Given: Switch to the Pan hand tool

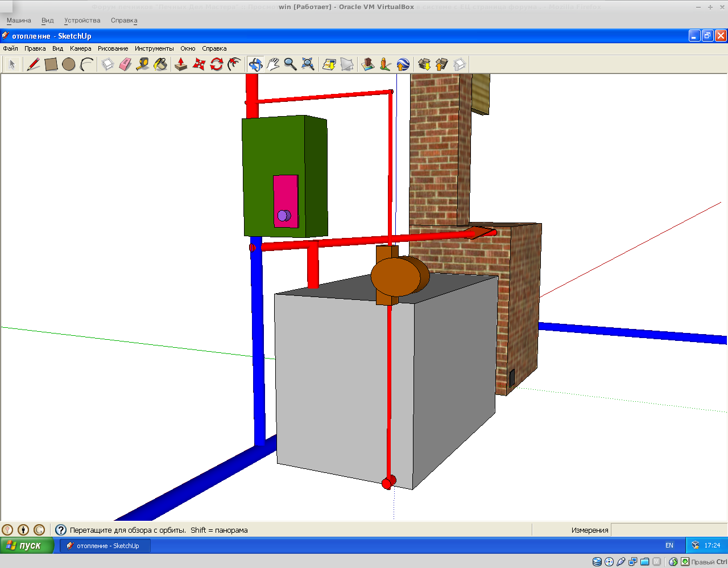Looking at the screenshot, I should (273, 64).
